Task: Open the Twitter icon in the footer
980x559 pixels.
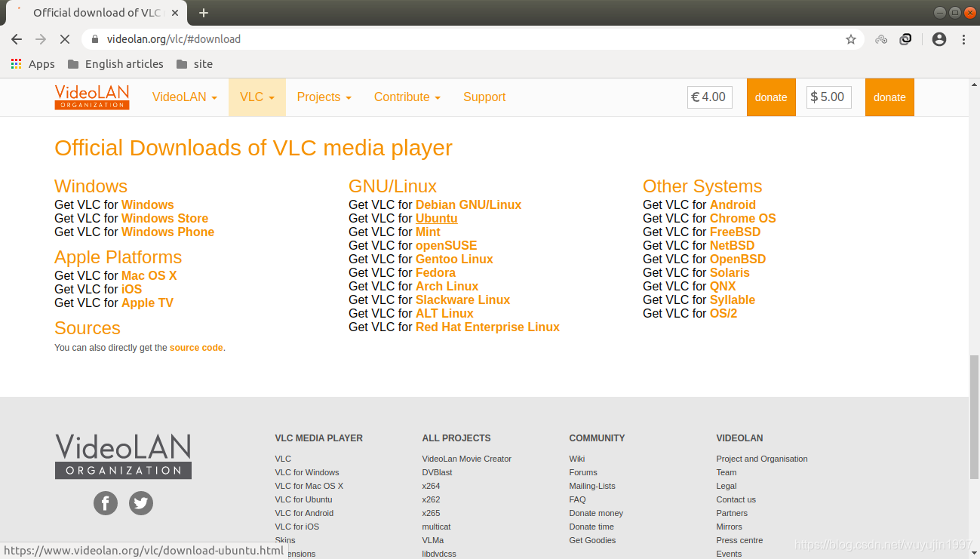Action: (x=141, y=503)
